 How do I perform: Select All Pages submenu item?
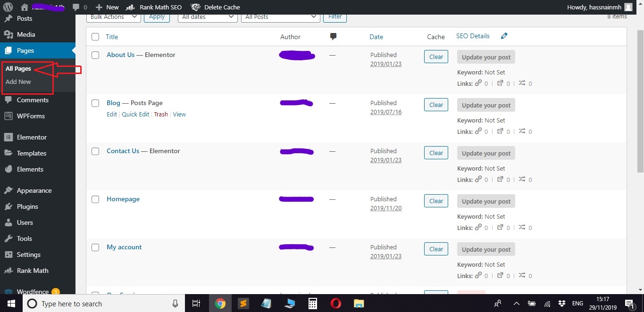[x=18, y=68]
